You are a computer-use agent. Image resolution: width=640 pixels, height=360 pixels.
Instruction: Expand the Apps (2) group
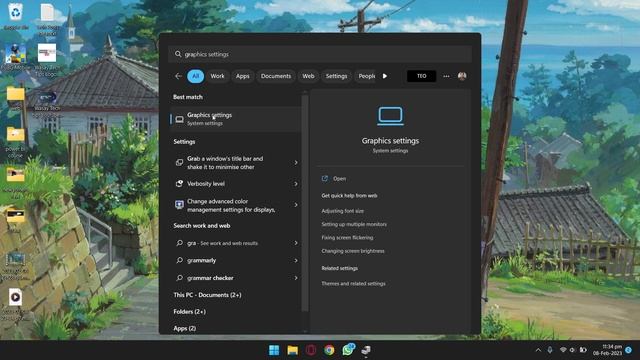(x=184, y=328)
